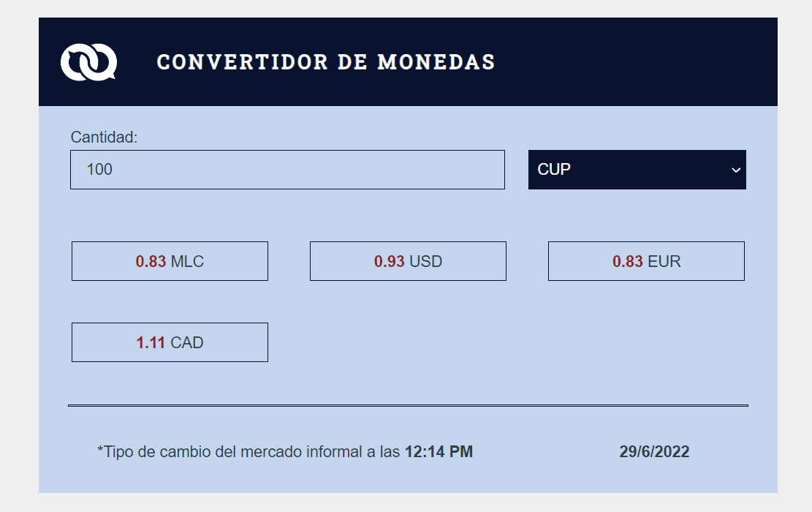
Task: Click the 100 value in the amount field
Action: 99,170
